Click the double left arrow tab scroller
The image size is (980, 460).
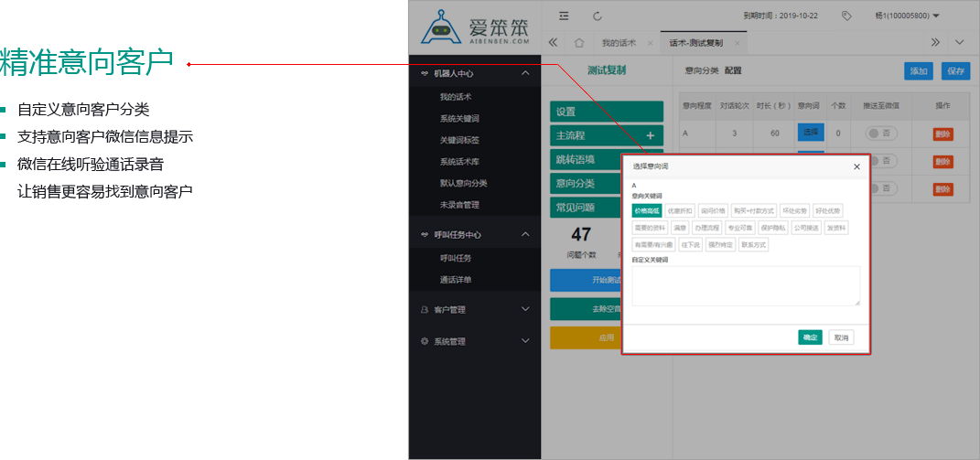[553, 42]
